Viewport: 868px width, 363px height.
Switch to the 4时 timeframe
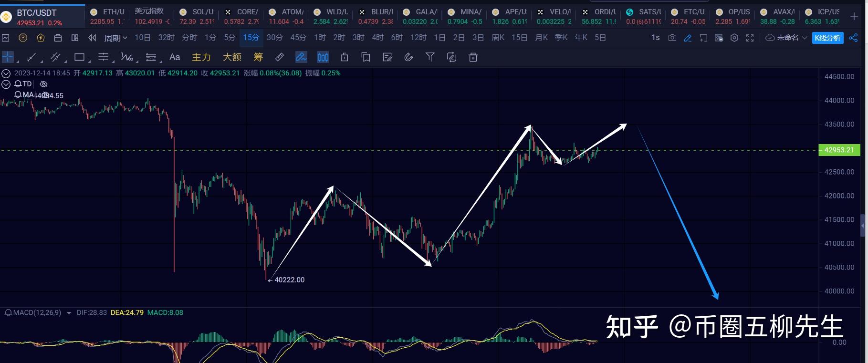point(377,37)
